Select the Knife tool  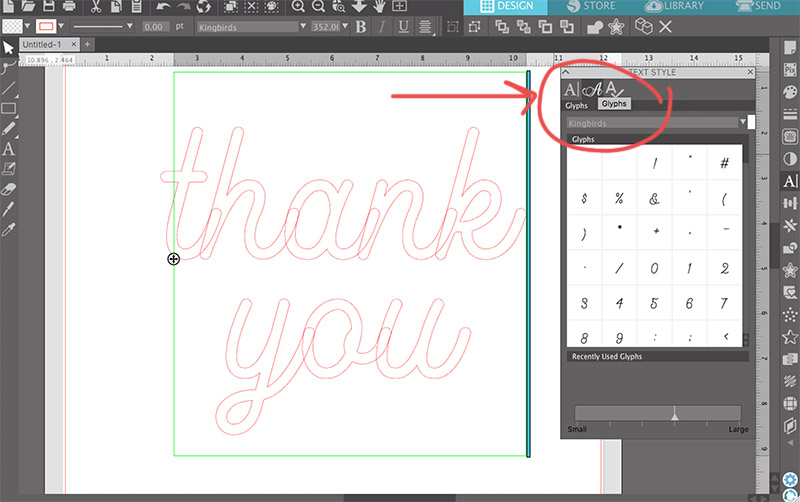(x=8, y=209)
